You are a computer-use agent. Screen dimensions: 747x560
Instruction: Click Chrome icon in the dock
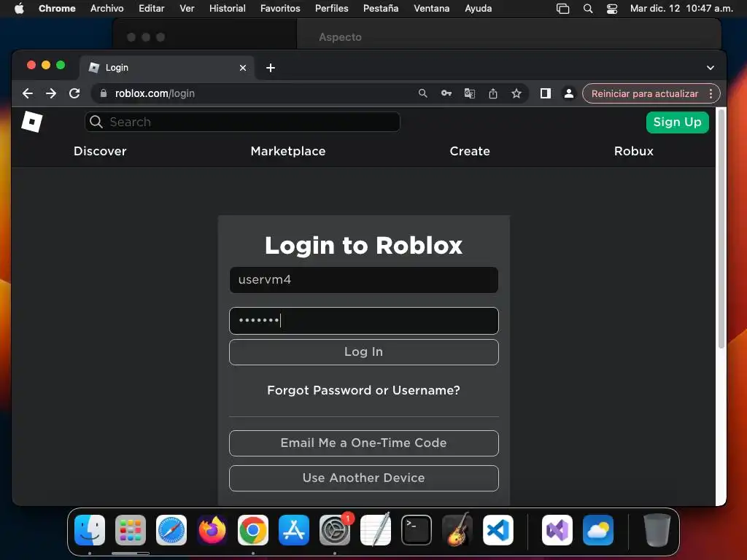click(253, 530)
